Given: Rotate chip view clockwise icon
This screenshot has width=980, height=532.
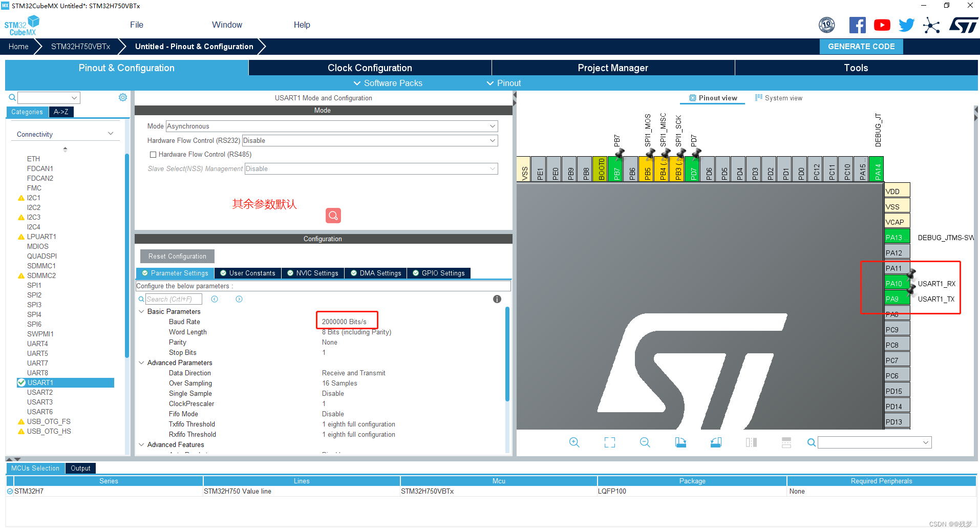Looking at the screenshot, I should click(x=680, y=442).
